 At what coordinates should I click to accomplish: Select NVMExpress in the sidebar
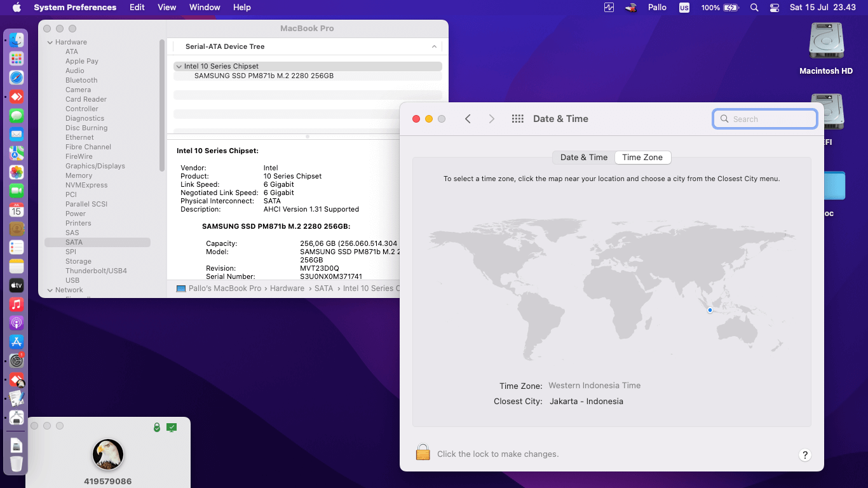pyautogui.click(x=86, y=185)
